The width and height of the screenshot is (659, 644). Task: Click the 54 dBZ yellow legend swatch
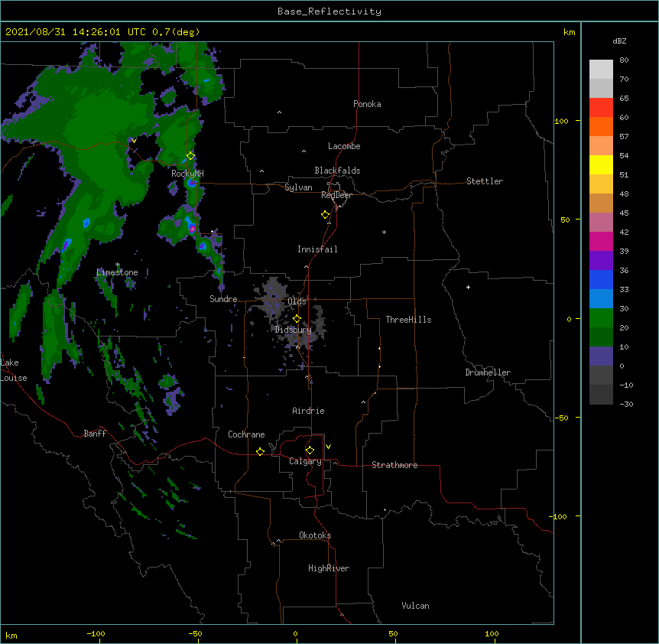pos(601,164)
